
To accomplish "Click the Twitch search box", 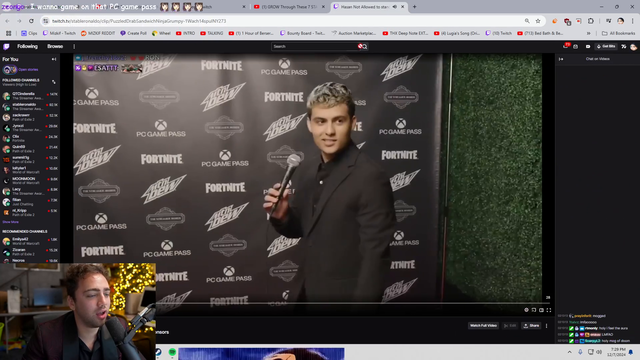I will click(x=314, y=47).
